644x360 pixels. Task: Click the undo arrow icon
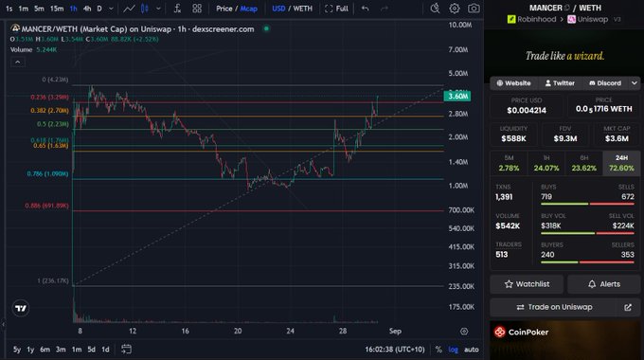(x=366, y=9)
